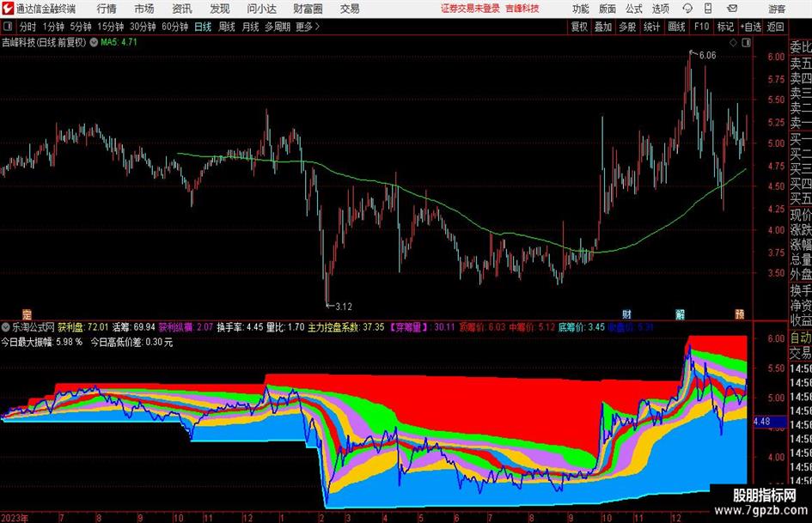Add stock via +自选 button
Viewport: 812px width, 523px height.
coord(750,27)
